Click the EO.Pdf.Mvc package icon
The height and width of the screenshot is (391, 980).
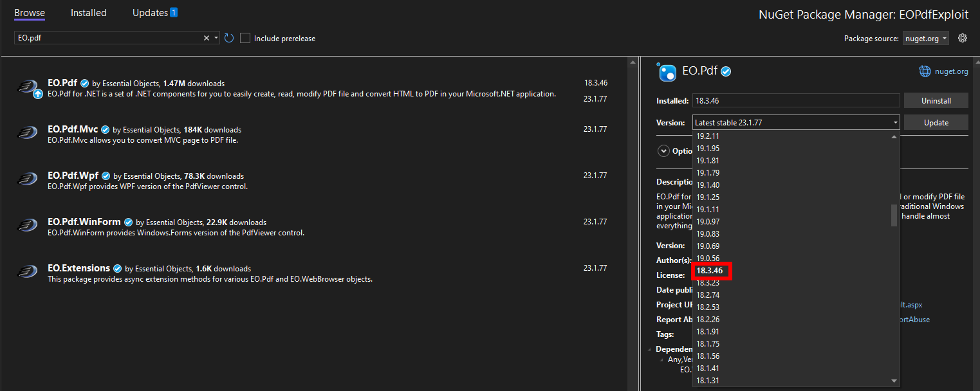pos(27,132)
